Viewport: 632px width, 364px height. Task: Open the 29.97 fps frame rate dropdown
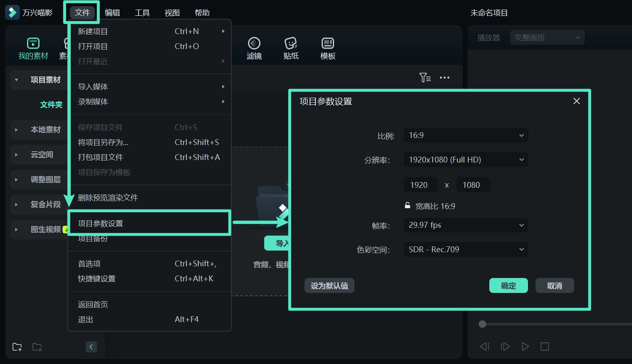[466, 225]
